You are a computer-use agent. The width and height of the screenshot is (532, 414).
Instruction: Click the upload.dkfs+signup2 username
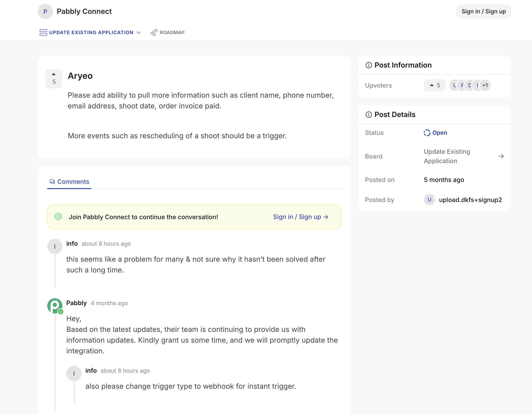pyautogui.click(x=470, y=200)
